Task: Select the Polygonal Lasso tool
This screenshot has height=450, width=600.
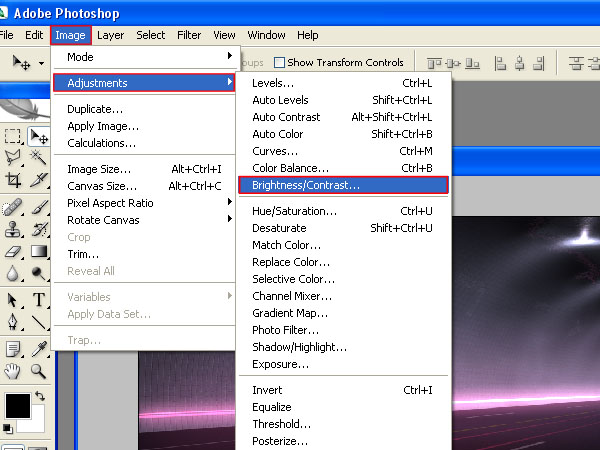Action: 13,157
